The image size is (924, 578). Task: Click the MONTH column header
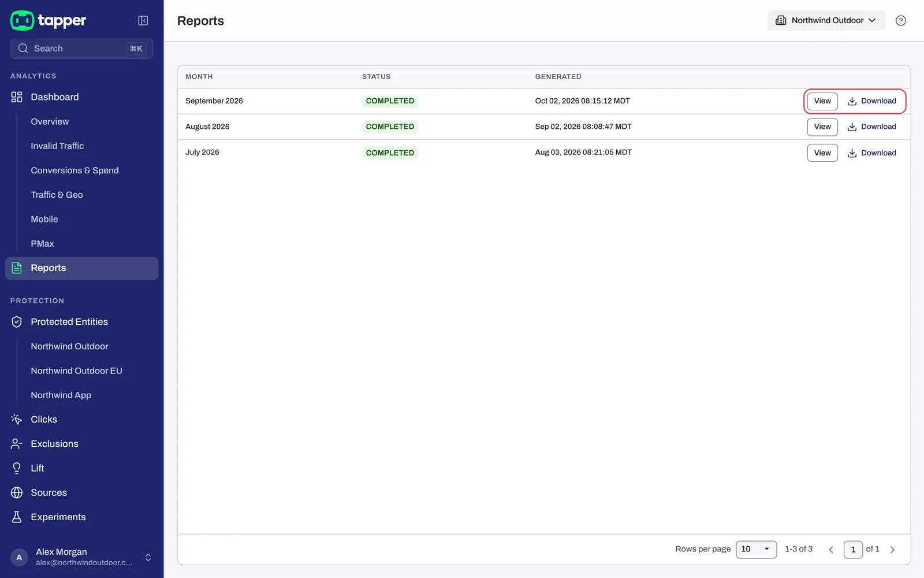[x=199, y=77]
